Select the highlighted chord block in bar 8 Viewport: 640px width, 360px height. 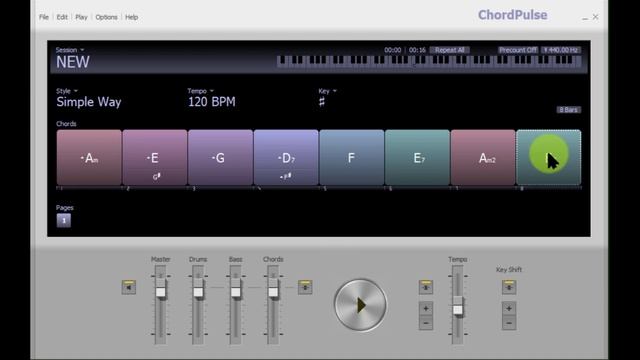(549, 158)
